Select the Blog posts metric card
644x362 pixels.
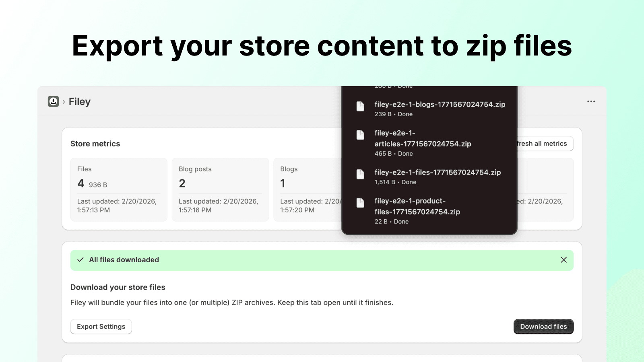220,189
